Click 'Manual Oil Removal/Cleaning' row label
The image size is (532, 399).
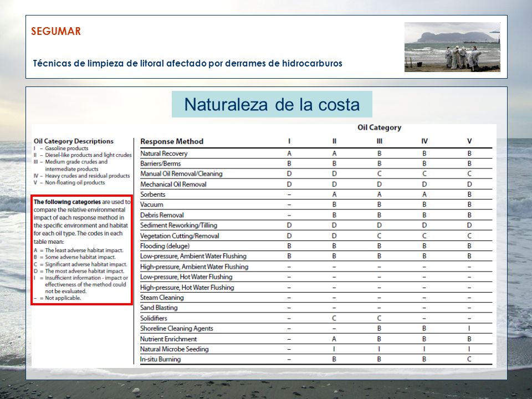(x=181, y=173)
